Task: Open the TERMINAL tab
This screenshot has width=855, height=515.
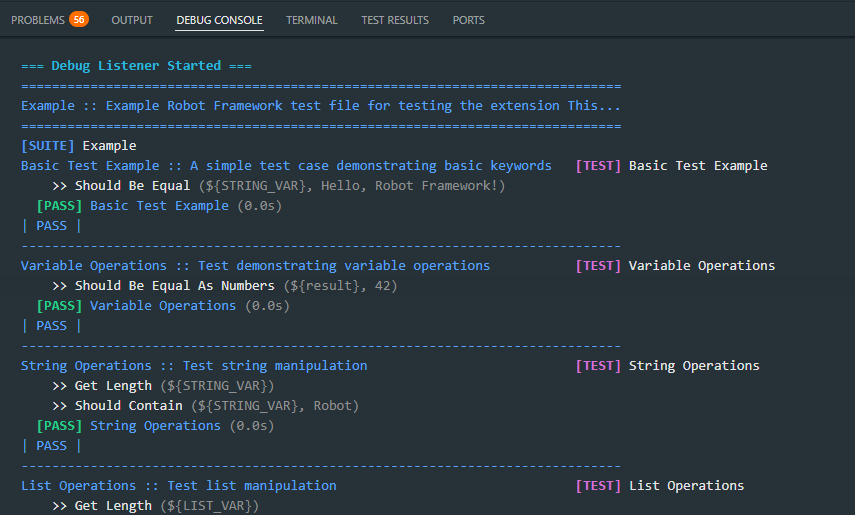Action: [311, 20]
